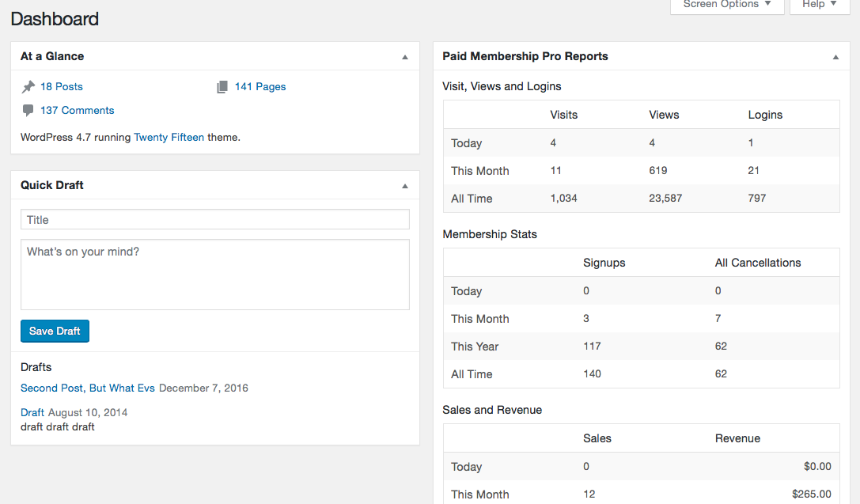The height and width of the screenshot is (504, 860).
Task: Open the Second Post, But What Evs draft
Action: 88,388
